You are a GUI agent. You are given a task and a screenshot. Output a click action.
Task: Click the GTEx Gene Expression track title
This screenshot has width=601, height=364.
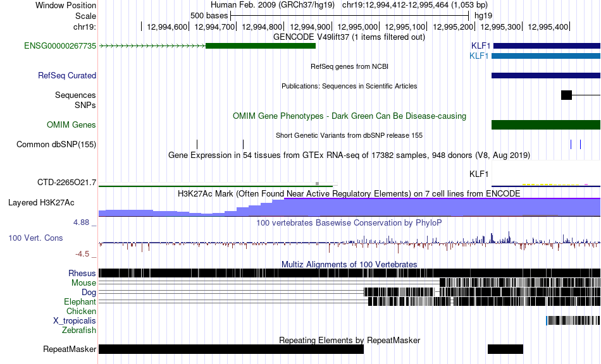tap(349, 155)
